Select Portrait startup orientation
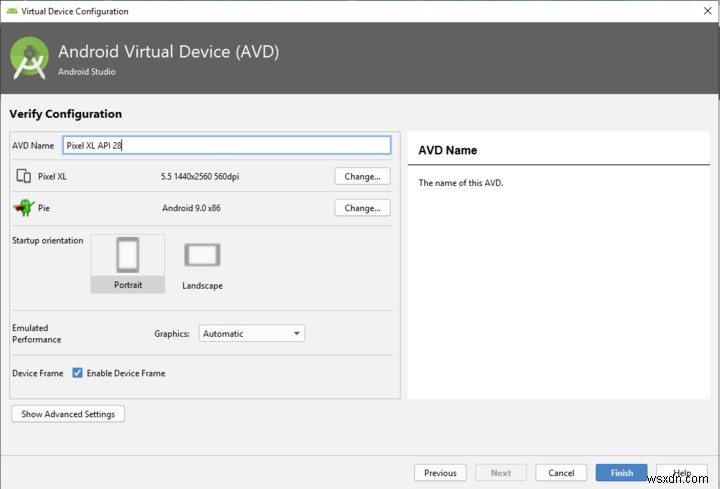Screen dimensions: 720x489 [128, 264]
